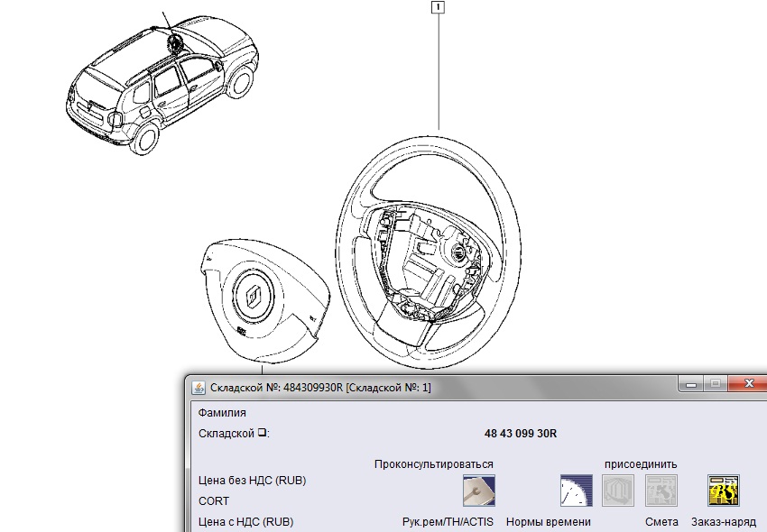
Task: Minimize the Складской № dialog
Action: coord(690,385)
